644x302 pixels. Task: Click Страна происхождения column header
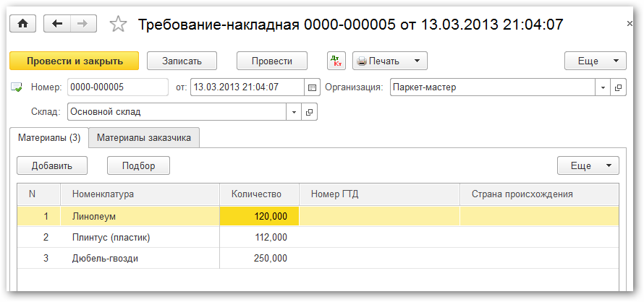[x=539, y=194]
